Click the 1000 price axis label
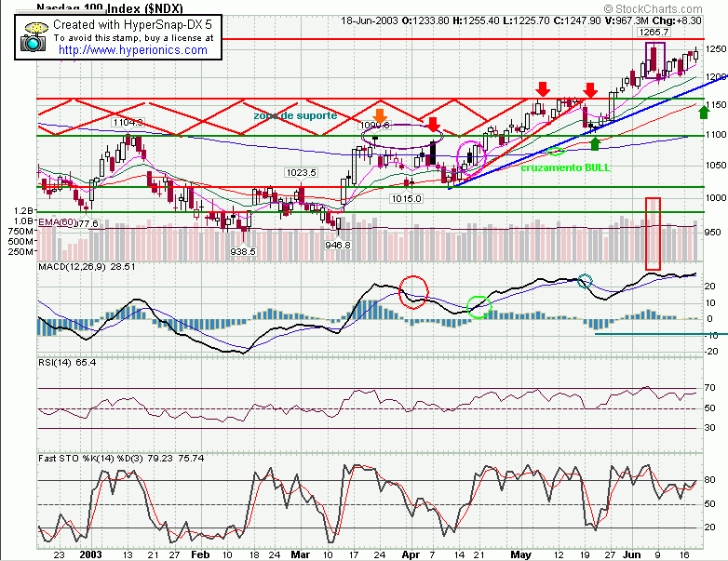The height and width of the screenshot is (561, 728). pyautogui.click(x=715, y=197)
